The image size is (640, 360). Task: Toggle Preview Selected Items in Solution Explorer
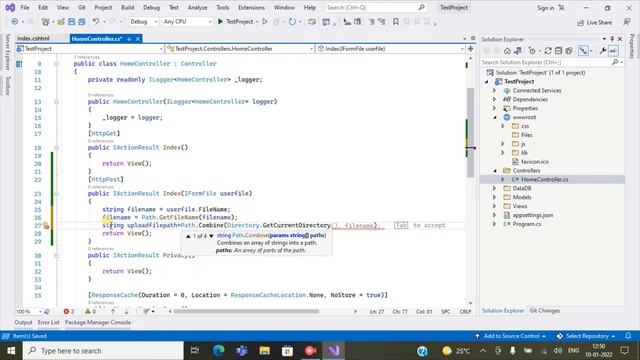(x=613, y=51)
